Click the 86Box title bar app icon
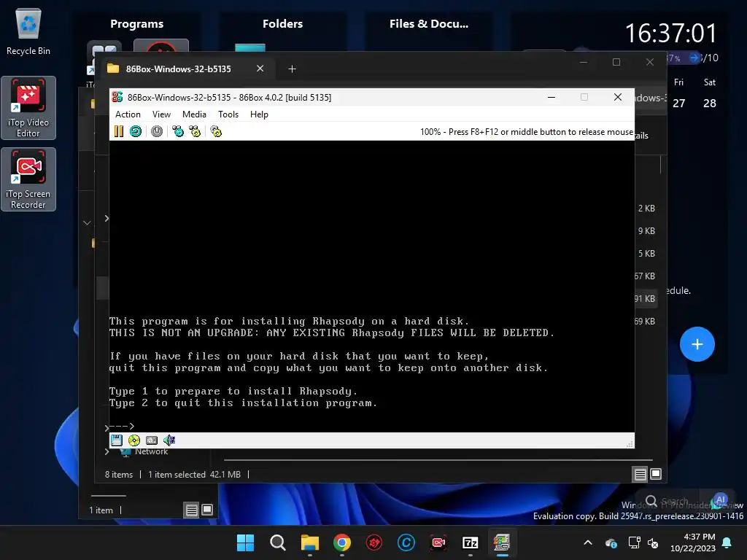Screen dimensions: 747x560 pyautogui.click(x=117, y=97)
